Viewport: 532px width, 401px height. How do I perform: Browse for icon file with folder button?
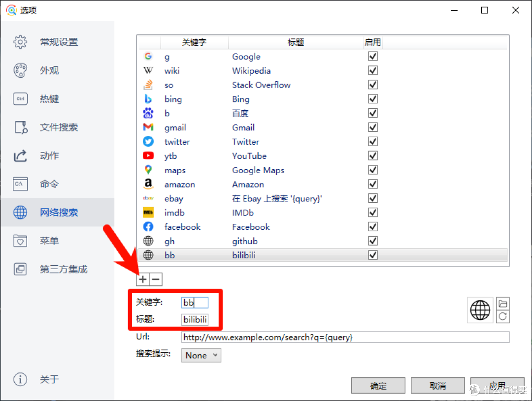tap(503, 304)
